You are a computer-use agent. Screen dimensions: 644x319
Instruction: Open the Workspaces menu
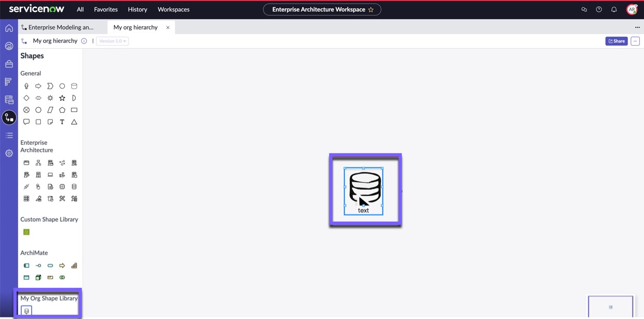tap(173, 9)
